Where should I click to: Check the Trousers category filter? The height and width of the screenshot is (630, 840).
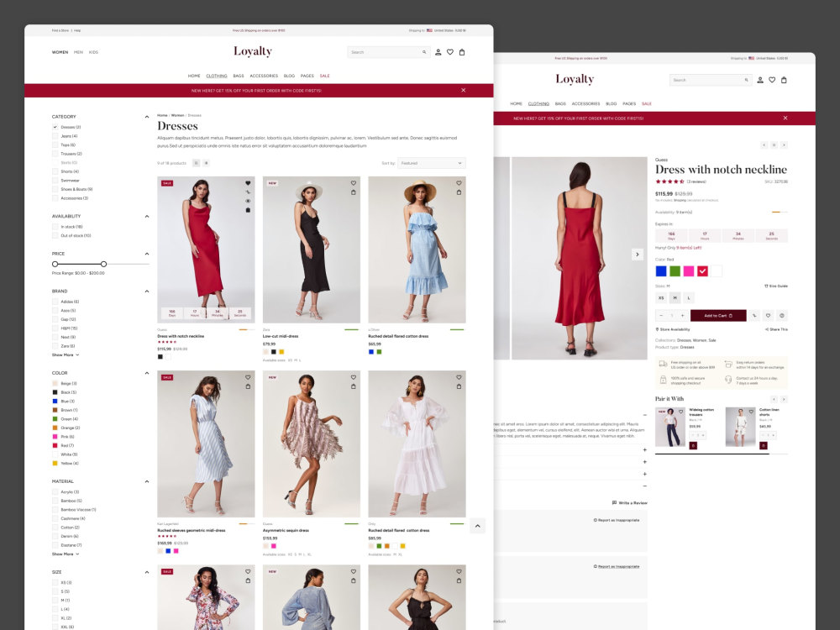click(x=55, y=154)
